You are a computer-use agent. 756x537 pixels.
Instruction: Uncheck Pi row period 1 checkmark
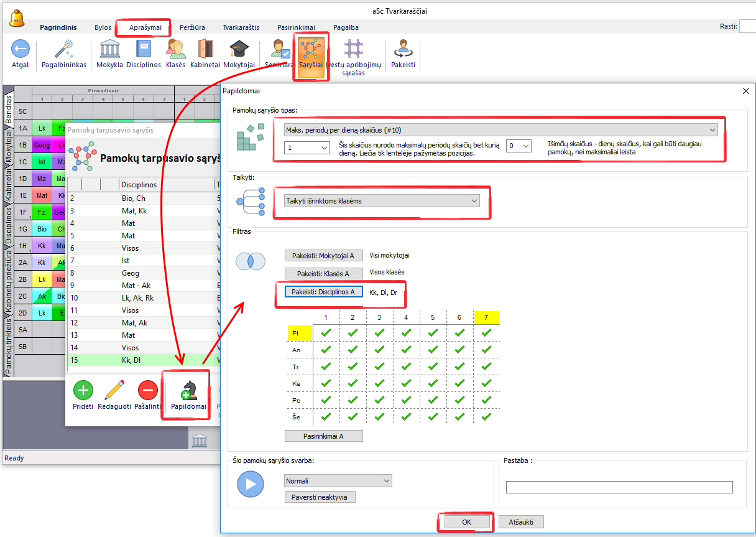(x=326, y=333)
